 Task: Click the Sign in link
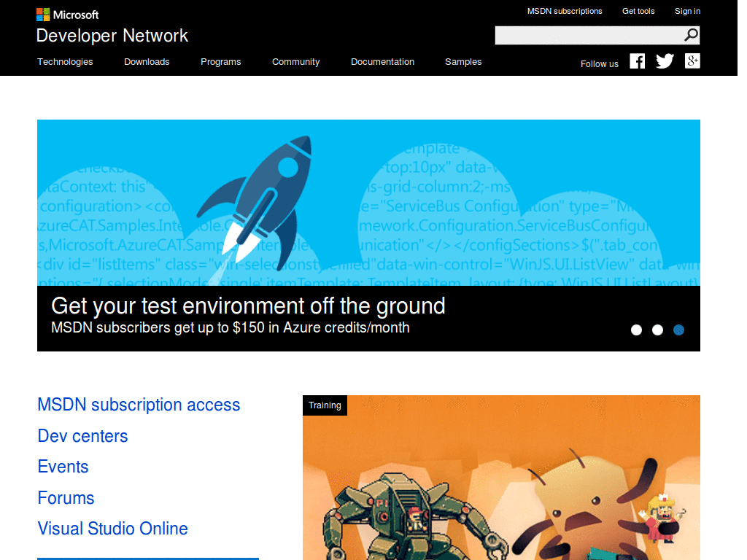point(687,11)
